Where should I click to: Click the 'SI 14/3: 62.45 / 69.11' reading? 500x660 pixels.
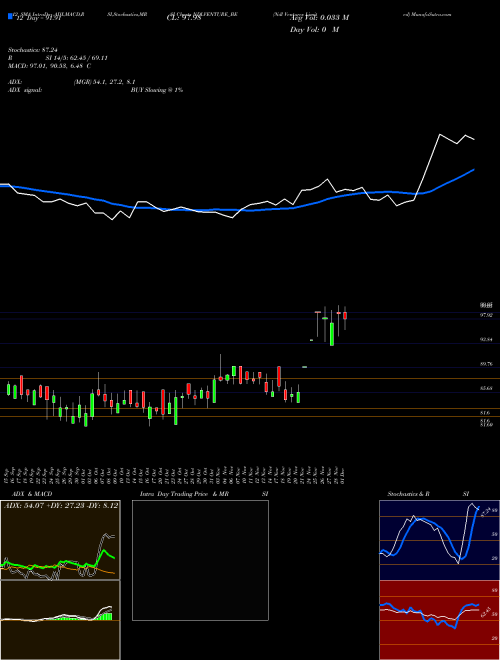(76, 58)
